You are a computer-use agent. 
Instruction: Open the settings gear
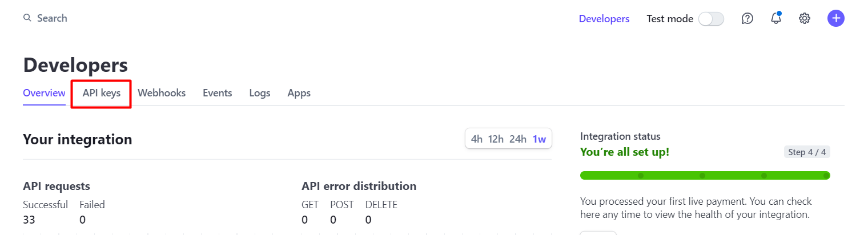tap(805, 19)
